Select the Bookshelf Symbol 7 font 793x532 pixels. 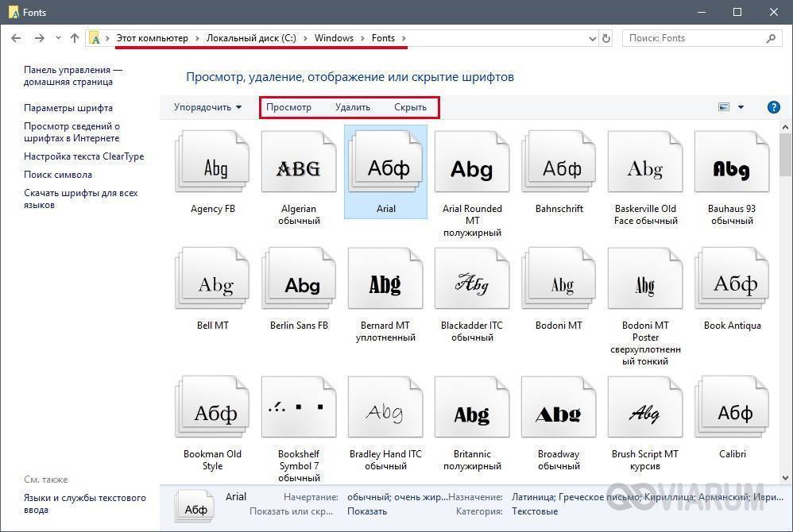pos(299,413)
